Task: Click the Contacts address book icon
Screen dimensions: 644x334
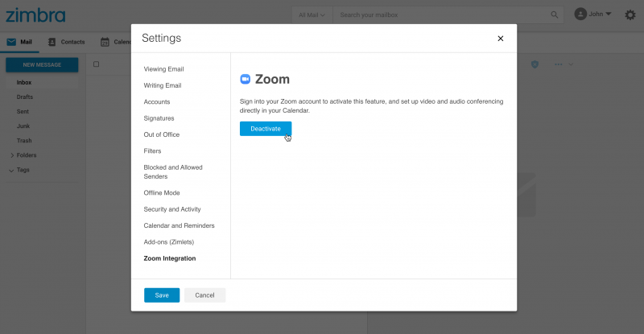Action: pos(52,42)
